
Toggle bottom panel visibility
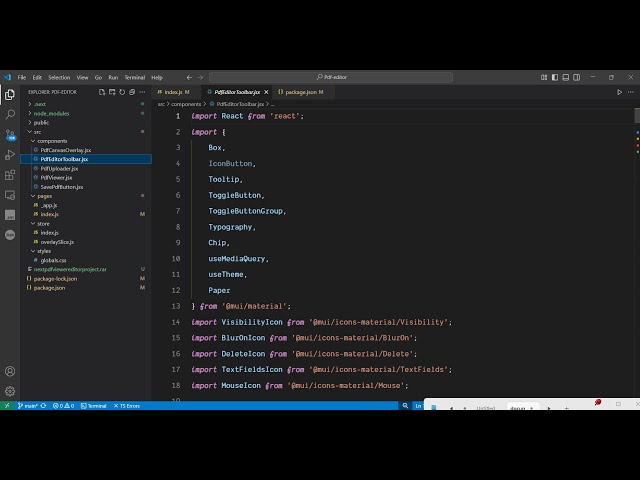566,77
